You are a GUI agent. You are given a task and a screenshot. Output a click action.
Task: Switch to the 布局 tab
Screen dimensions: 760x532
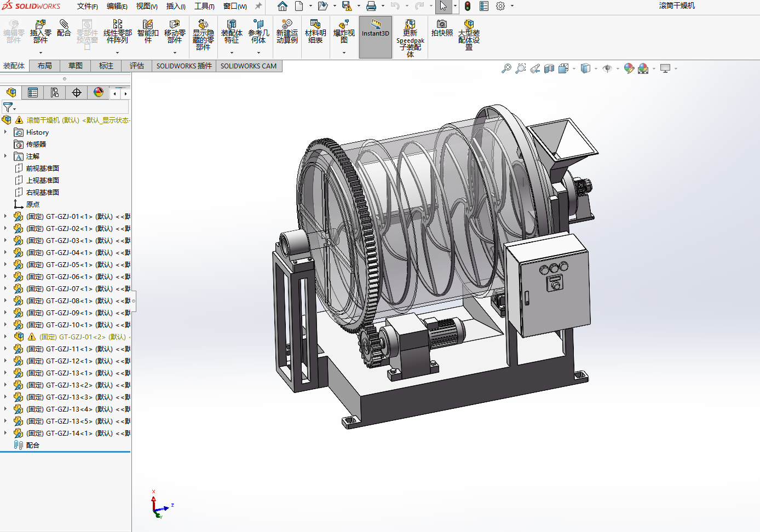click(45, 66)
